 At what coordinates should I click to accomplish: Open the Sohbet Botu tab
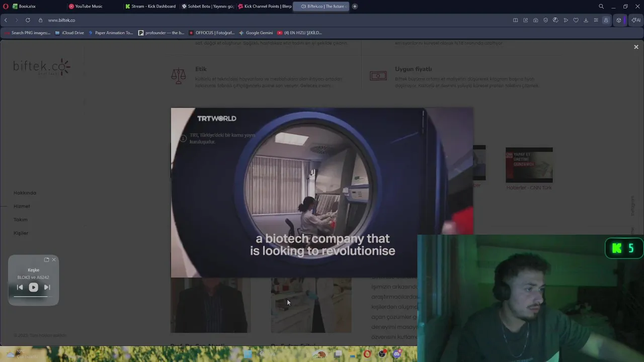tap(207, 7)
